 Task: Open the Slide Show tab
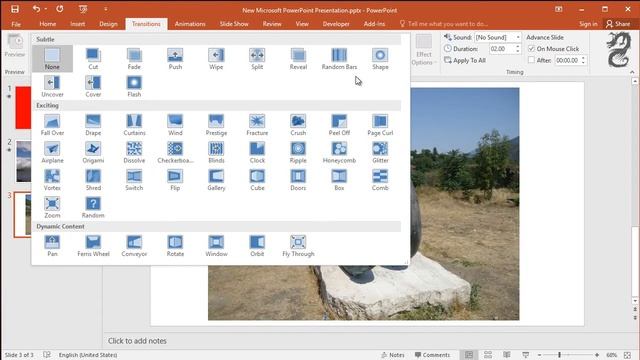234,24
